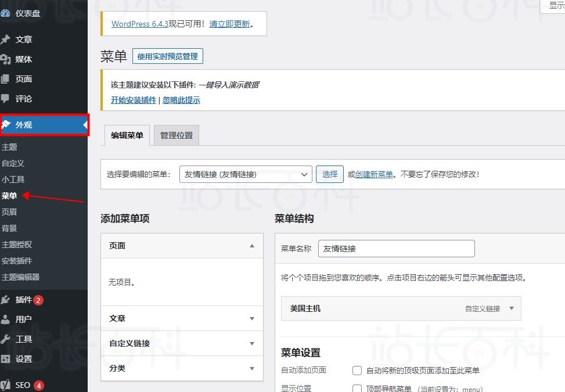Click the 请立即更新 link
565x392 pixels.
pos(229,24)
